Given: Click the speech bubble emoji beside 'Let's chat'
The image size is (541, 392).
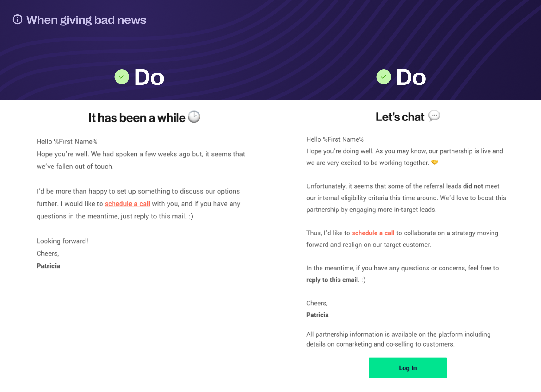Looking at the screenshot, I should click(434, 116).
